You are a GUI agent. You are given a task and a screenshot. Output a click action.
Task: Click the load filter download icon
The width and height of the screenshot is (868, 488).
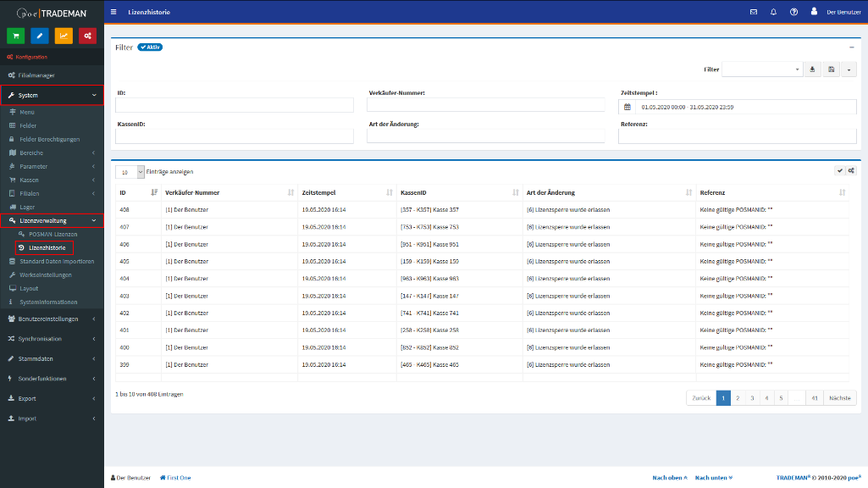(x=813, y=69)
